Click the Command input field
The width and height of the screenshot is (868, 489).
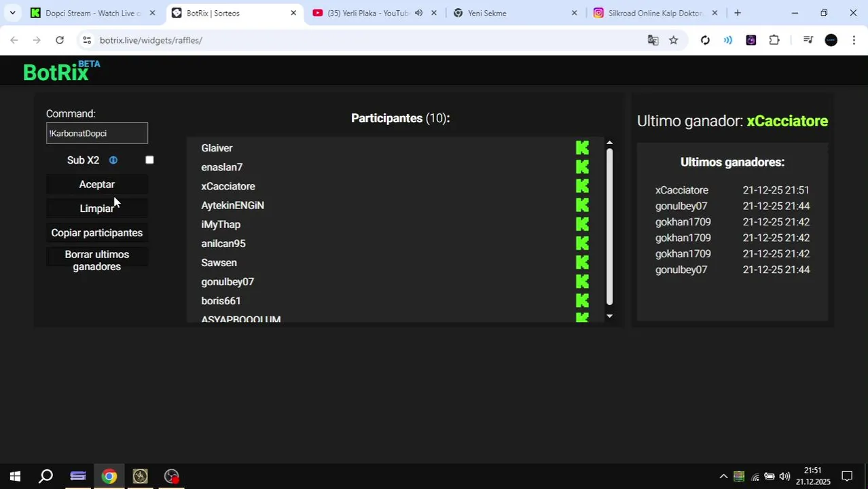[x=96, y=133]
